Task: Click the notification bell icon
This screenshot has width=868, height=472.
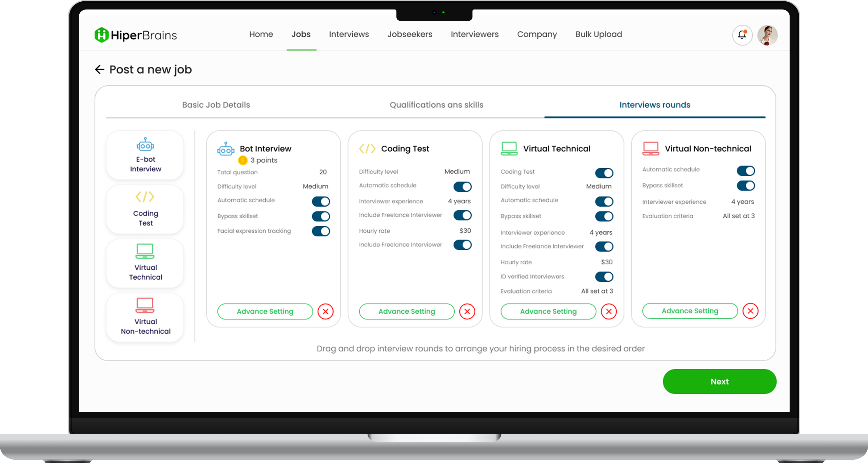Action: pos(742,35)
